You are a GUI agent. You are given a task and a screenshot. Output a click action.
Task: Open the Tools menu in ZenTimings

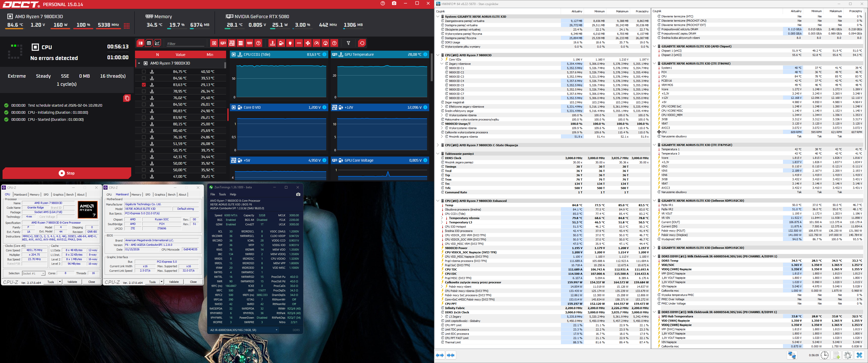tap(222, 194)
